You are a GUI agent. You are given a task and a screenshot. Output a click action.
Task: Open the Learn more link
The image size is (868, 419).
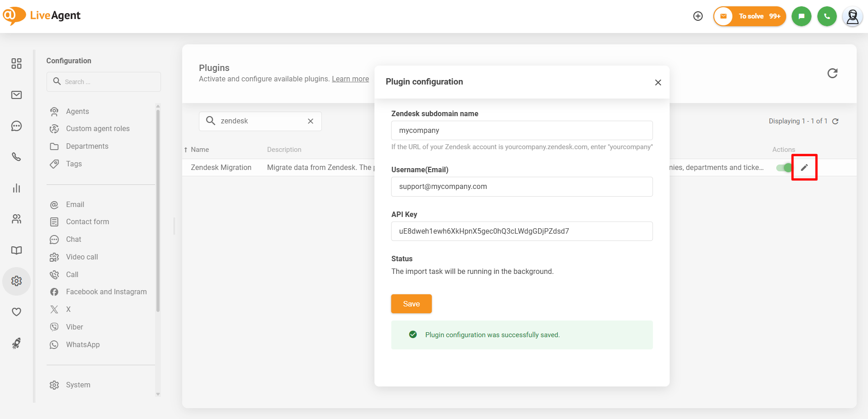tap(350, 79)
